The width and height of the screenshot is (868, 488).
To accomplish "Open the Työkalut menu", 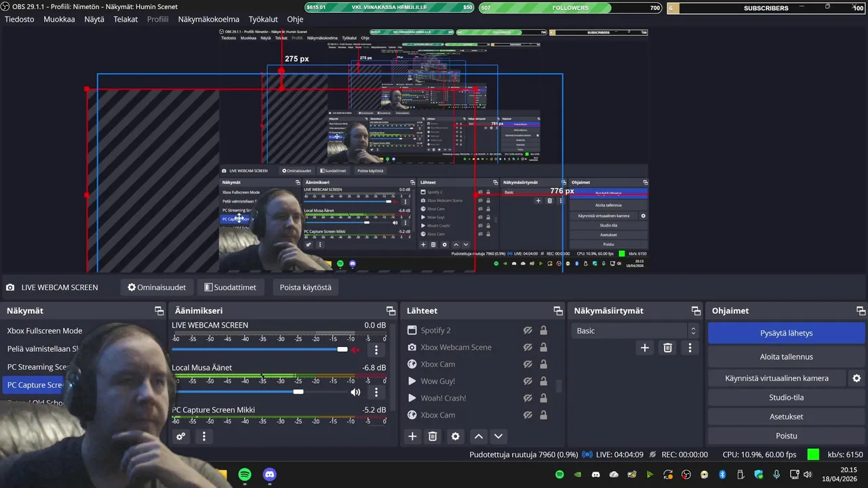I will click(x=263, y=19).
